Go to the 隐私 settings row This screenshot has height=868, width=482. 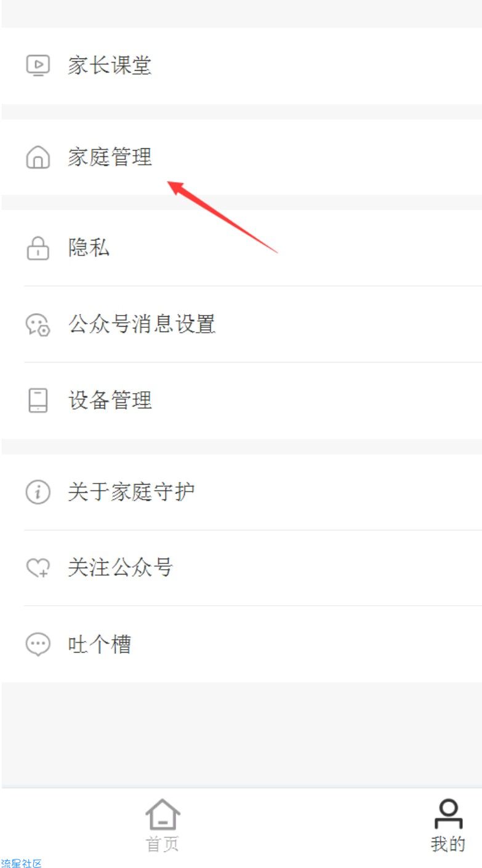241,248
